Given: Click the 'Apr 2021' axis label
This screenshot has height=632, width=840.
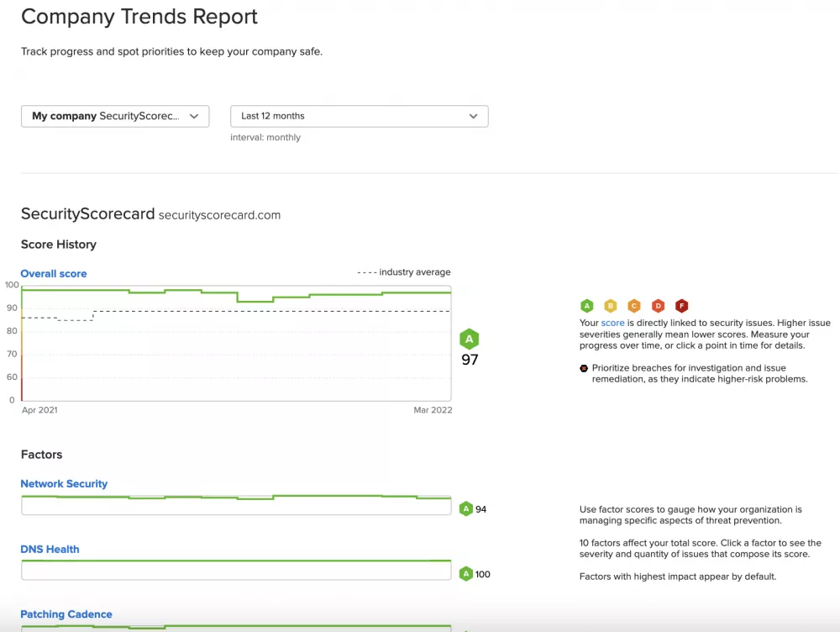Looking at the screenshot, I should (x=39, y=410).
